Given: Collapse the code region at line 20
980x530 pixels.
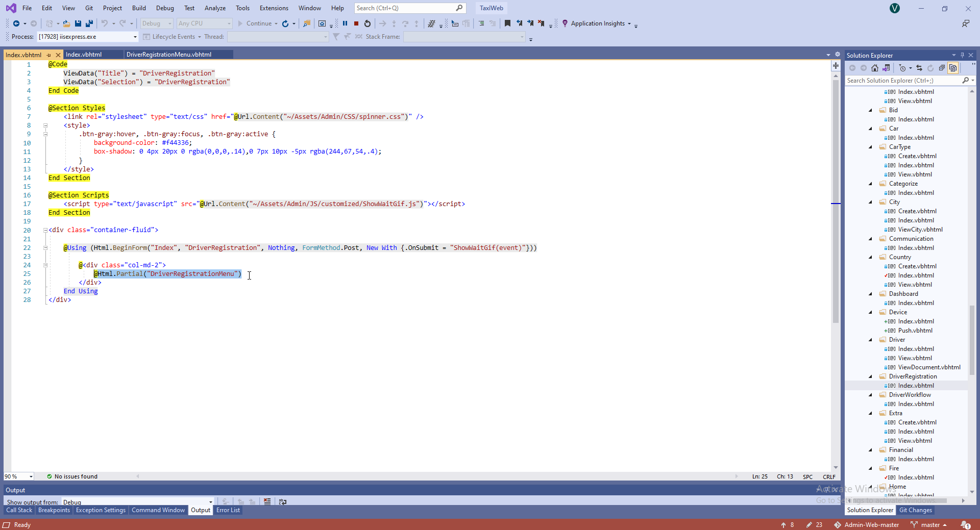Looking at the screenshot, I should point(45,230).
